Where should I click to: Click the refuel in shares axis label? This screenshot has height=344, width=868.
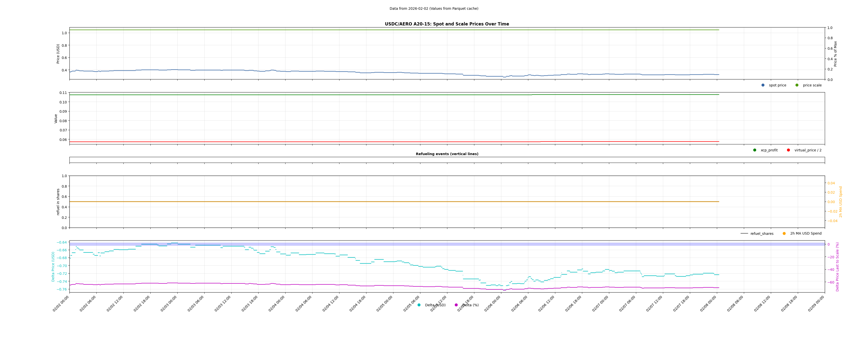pos(58,202)
